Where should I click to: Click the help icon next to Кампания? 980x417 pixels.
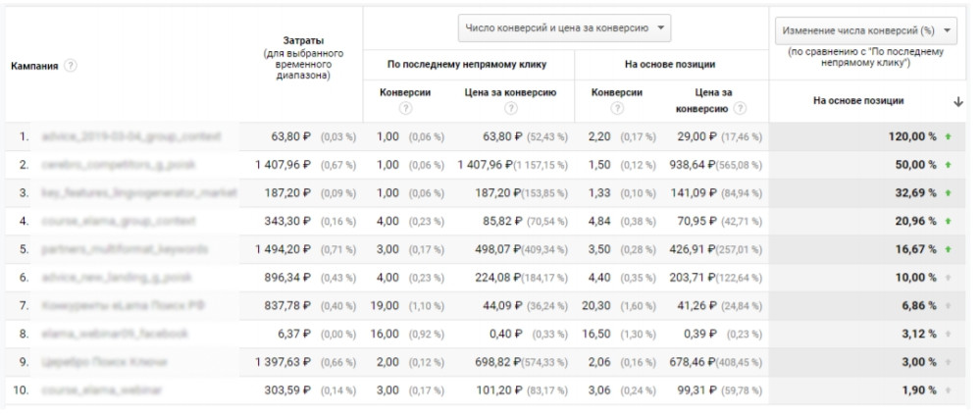tap(72, 66)
